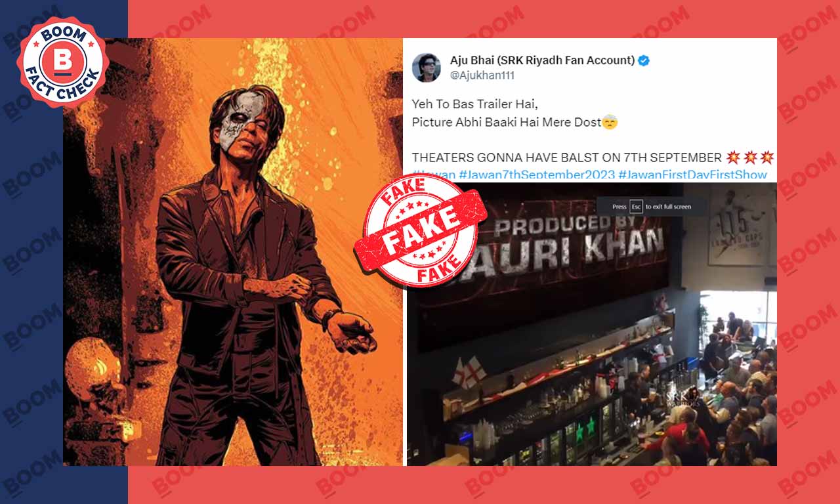Open Aju Bhai's profile avatar picture

click(x=426, y=68)
